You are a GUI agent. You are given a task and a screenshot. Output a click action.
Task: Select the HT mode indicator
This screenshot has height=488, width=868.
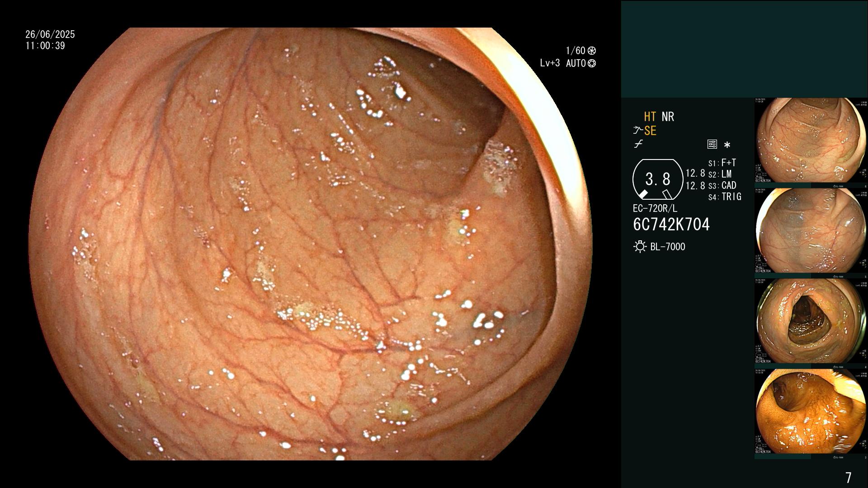[x=650, y=117]
